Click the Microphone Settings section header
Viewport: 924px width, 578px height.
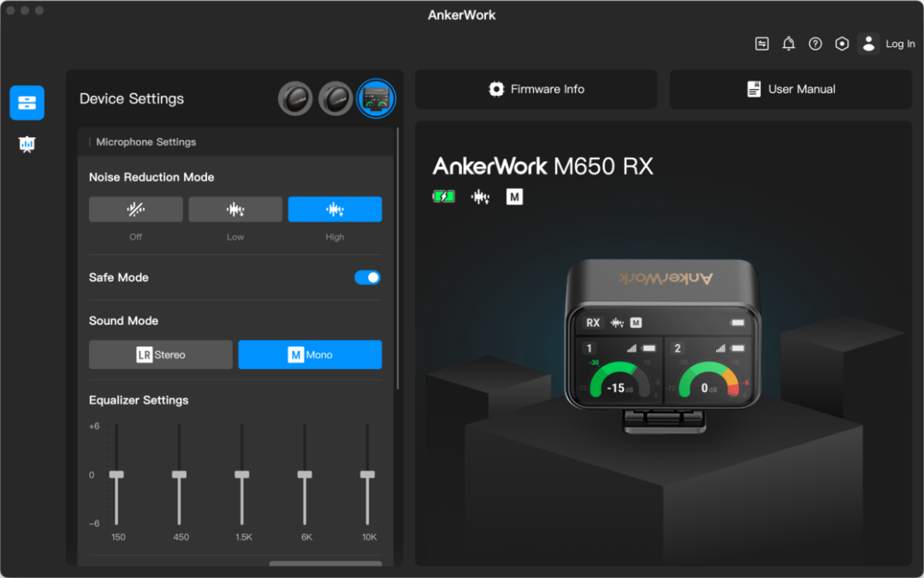click(236, 142)
